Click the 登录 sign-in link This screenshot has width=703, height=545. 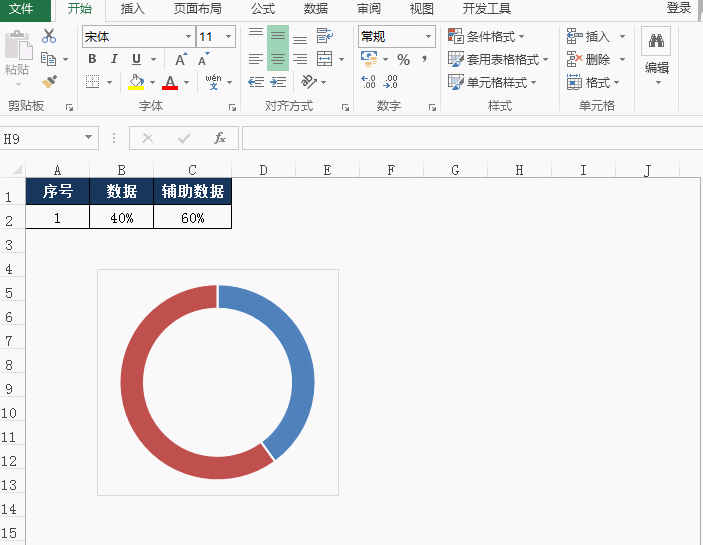tap(678, 8)
